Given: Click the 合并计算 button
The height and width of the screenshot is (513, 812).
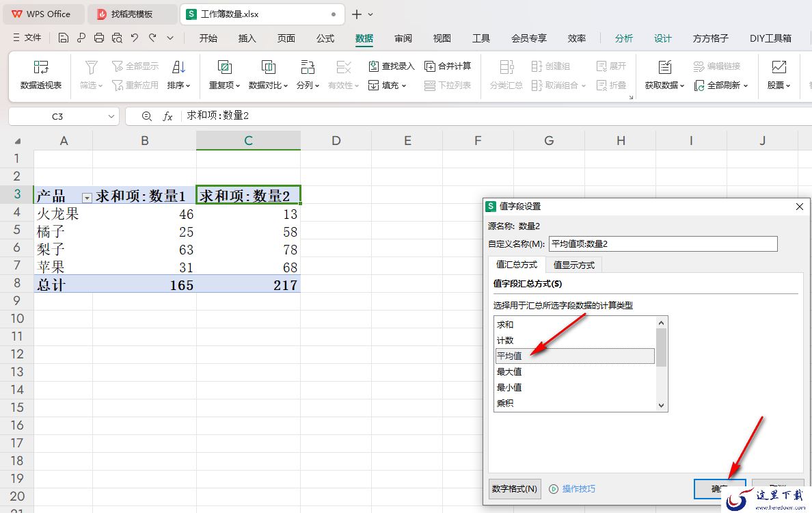Looking at the screenshot, I should tap(448, 66).
